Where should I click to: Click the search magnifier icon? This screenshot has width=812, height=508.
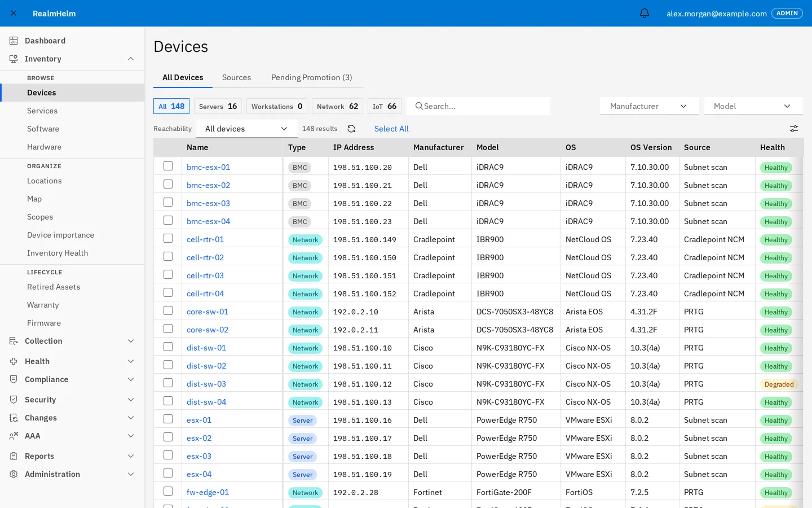(x=419, y=106)
